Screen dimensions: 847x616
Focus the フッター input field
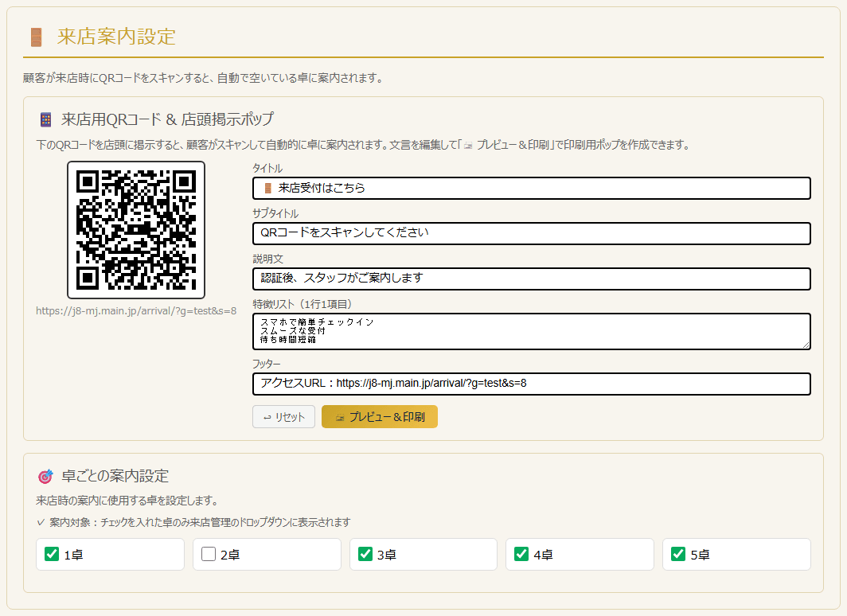click(x=532, y=384)
